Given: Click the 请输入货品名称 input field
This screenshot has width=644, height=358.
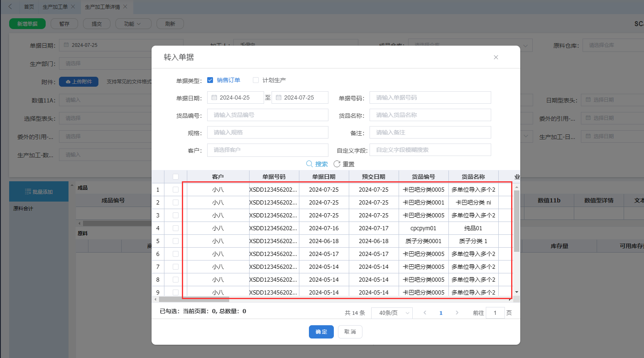Looking at the screenshot, I should 430,115.
